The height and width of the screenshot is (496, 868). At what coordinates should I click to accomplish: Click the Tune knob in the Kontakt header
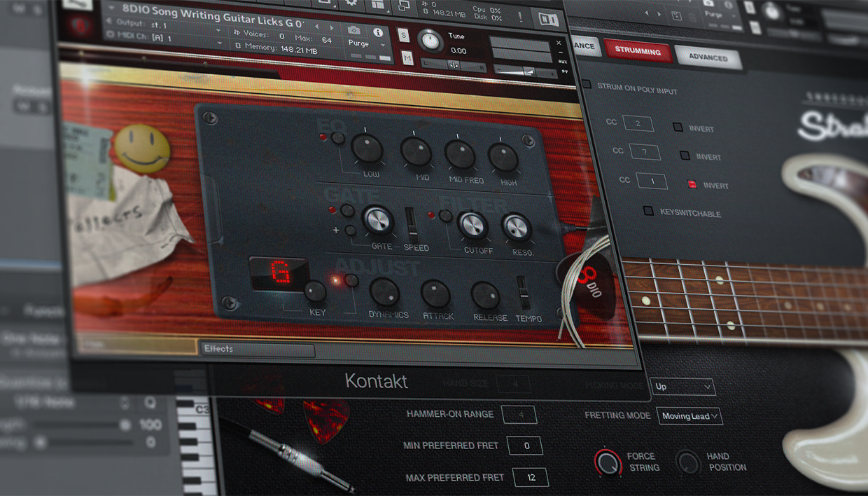coord(430,41)
